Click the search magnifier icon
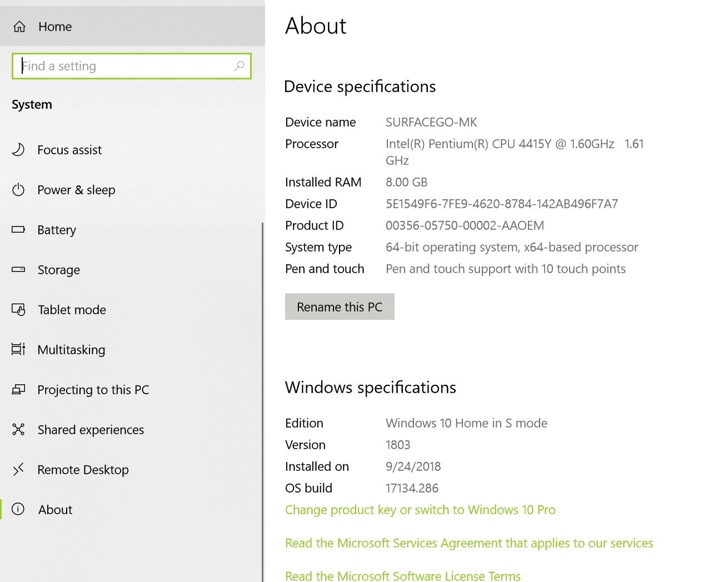Screen dimensions: 728x582 click(239, 66)
